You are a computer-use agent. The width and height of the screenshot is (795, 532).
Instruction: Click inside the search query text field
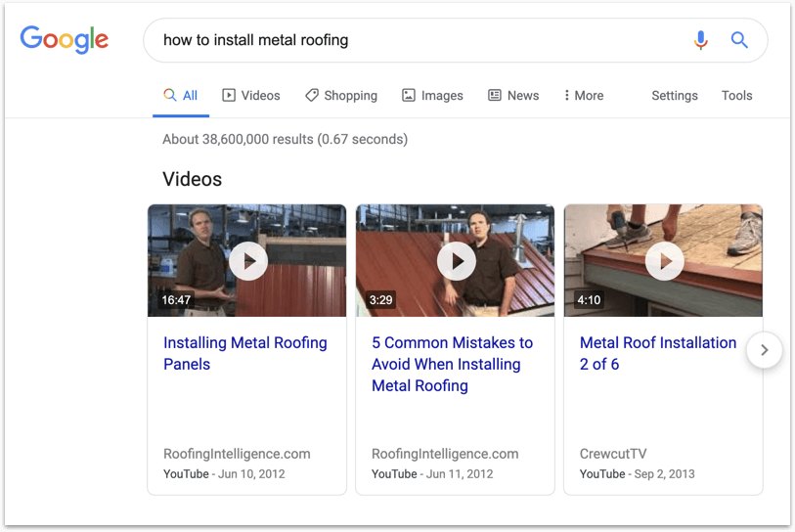point(411,40)
